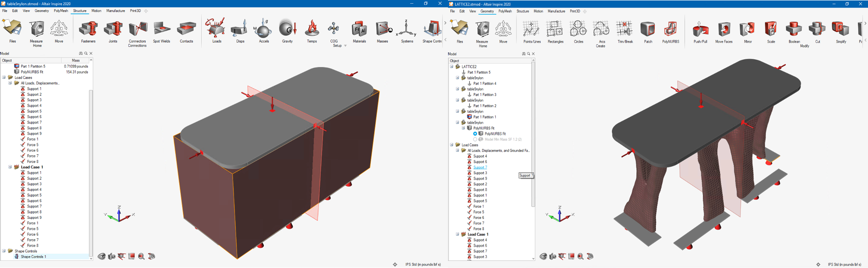The width and height of the screenshot is (868, 268).
Task: Select the Support 7 item in right tree
Action: coord(480,167)
